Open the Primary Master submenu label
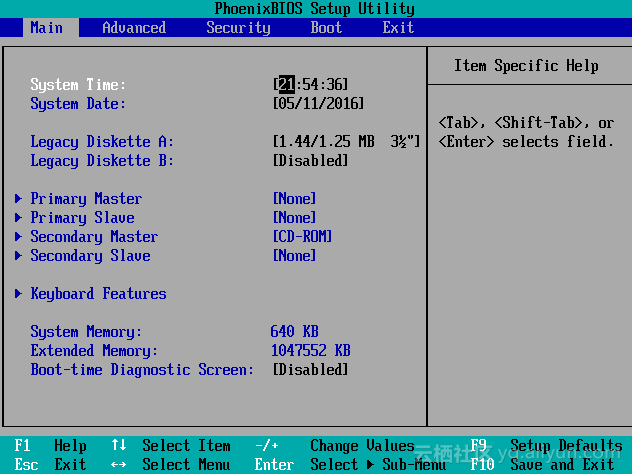This screenshot has height=474, width=632. tap(86, 199)
